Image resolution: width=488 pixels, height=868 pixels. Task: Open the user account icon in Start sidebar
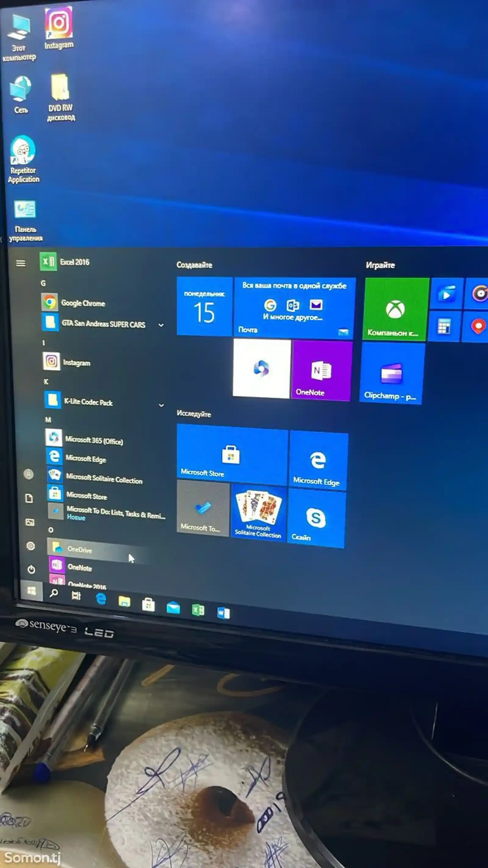pyautogui.click(x=29, y=474)
